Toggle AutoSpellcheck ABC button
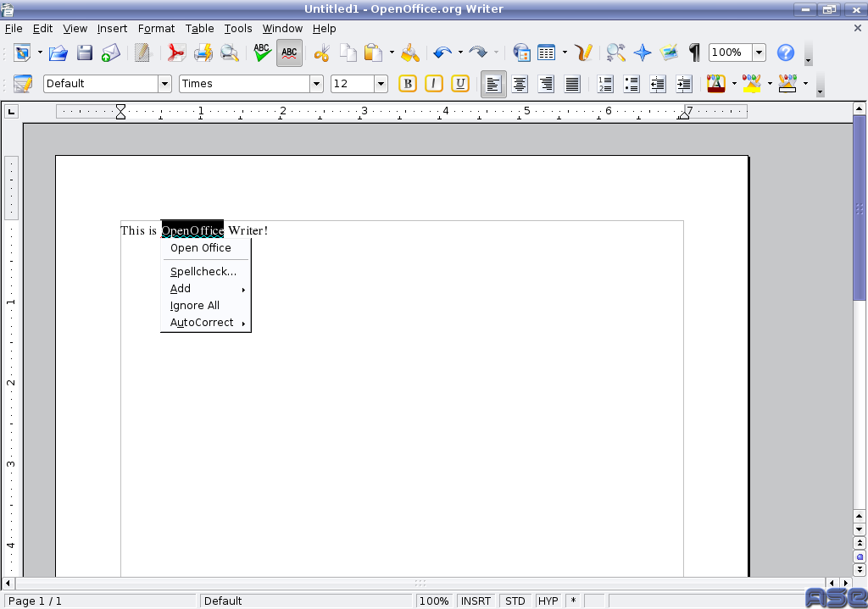Image resolution: width=868 pixels, height=609 pixels. (x=289, y=53)
